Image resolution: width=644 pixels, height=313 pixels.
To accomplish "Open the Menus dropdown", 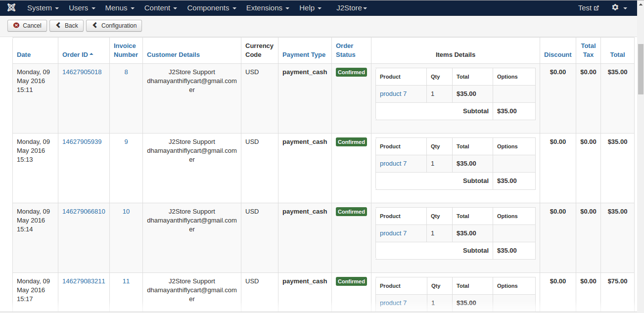I will [x=120, y=8].
